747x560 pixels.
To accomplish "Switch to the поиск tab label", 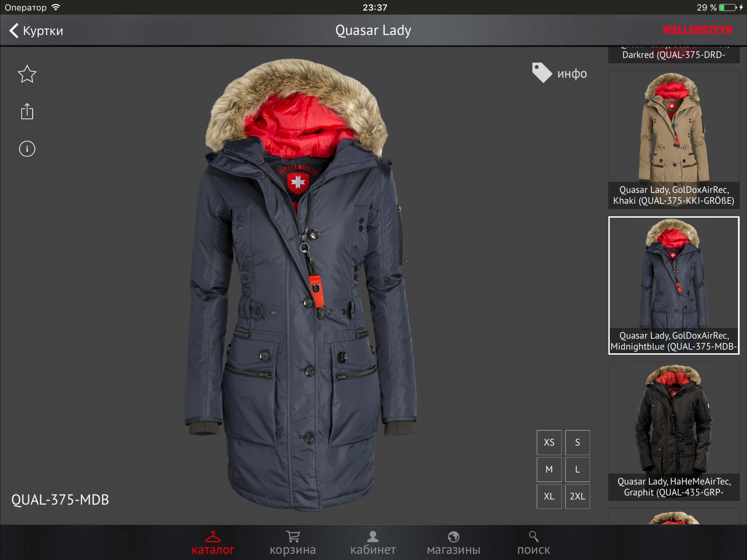I will tap(533, 550).
